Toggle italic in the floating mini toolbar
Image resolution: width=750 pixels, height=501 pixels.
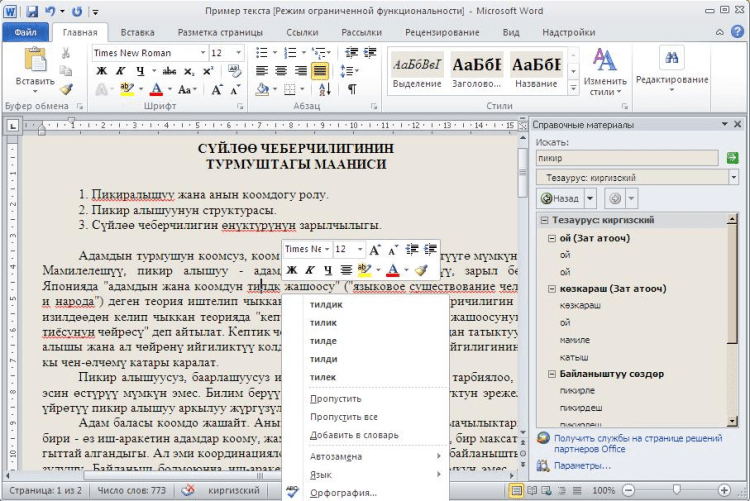pyautogui.click(x=310, y=269)
